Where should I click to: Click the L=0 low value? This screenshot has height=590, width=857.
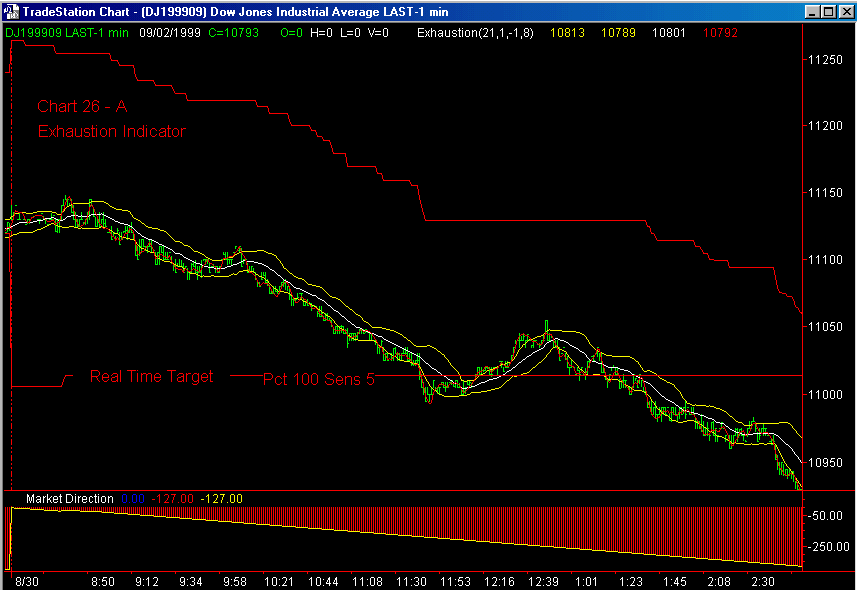coord(350,33)
